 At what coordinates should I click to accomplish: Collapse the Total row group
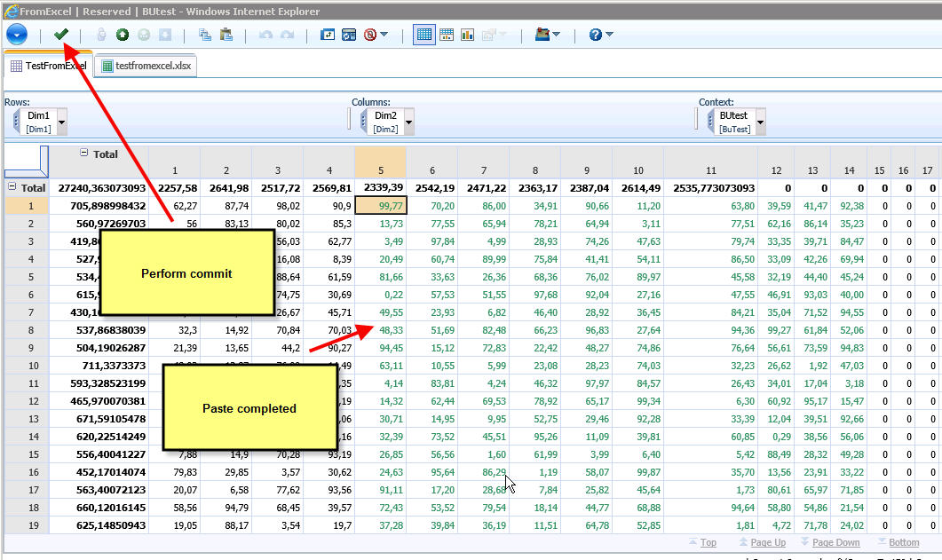point(12,187)
